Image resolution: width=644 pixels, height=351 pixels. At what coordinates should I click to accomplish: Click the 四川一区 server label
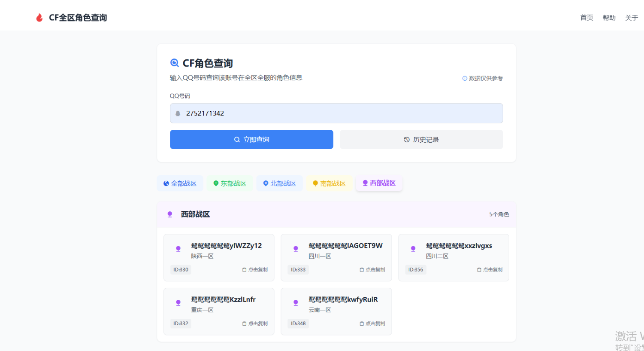pyautogui.click(x=320, y=256)
